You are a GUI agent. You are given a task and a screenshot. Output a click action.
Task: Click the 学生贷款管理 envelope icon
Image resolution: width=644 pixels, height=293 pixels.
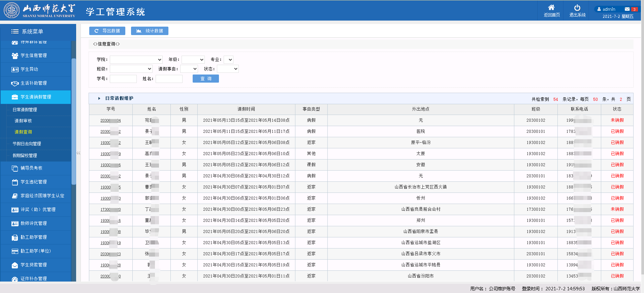coord(15,265)
